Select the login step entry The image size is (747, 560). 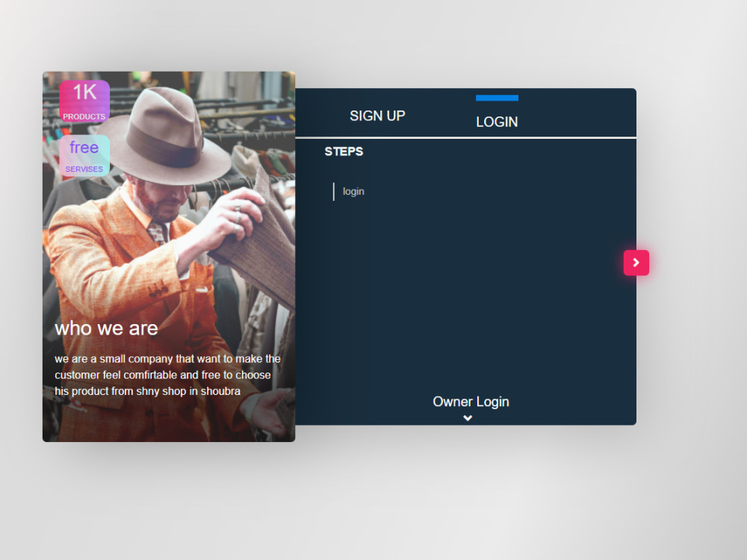pyautogui.click(x=353, y=191)
